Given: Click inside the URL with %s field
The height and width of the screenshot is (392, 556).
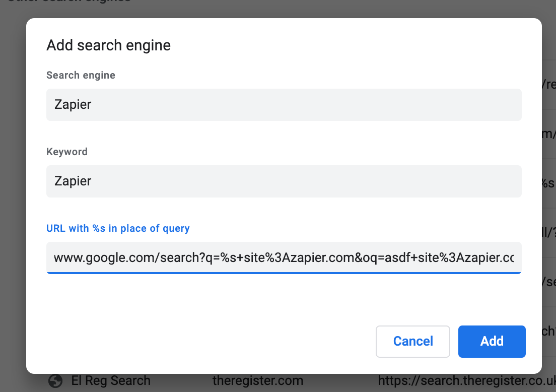Looking at the screenshot, I should pyautogui.click(x=284, y=258).
